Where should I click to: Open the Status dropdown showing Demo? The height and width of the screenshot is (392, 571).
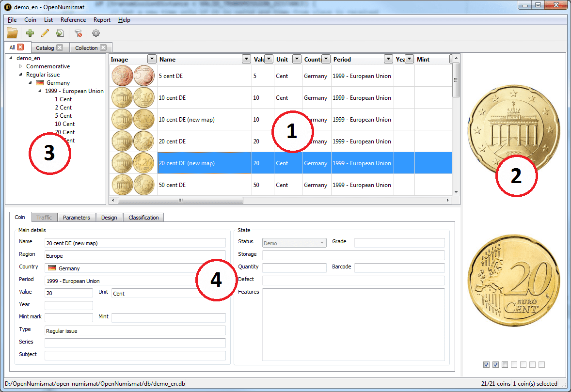click(294, 243)
